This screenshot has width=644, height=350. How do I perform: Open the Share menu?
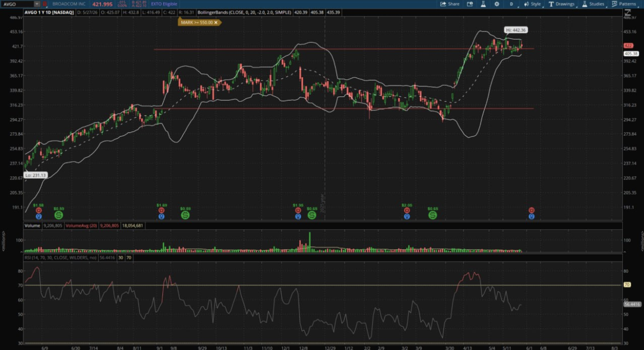click(x=449, y=4)
